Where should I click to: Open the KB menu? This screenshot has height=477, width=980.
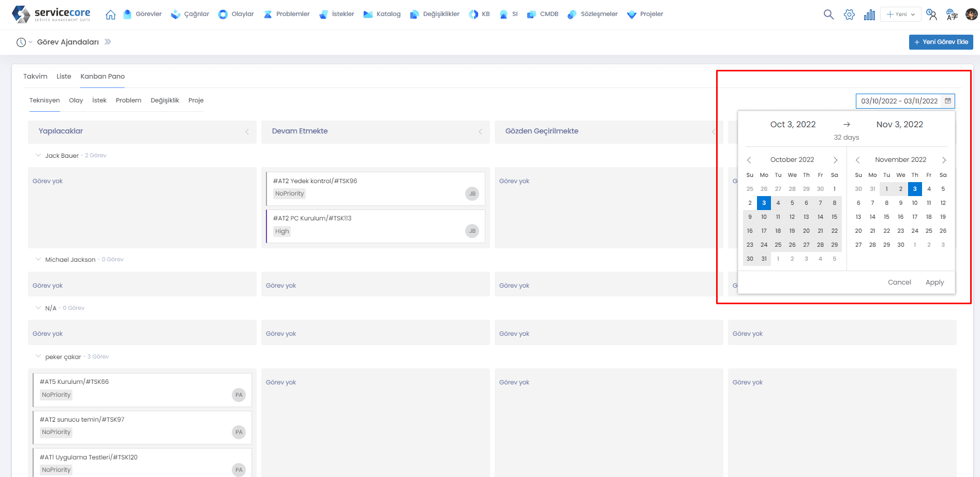tap(479, 14)
